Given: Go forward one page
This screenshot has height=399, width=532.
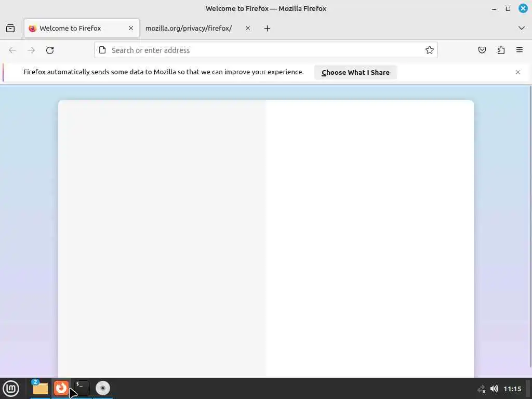Looking at the screenshot, I should (x=31, y=50).
